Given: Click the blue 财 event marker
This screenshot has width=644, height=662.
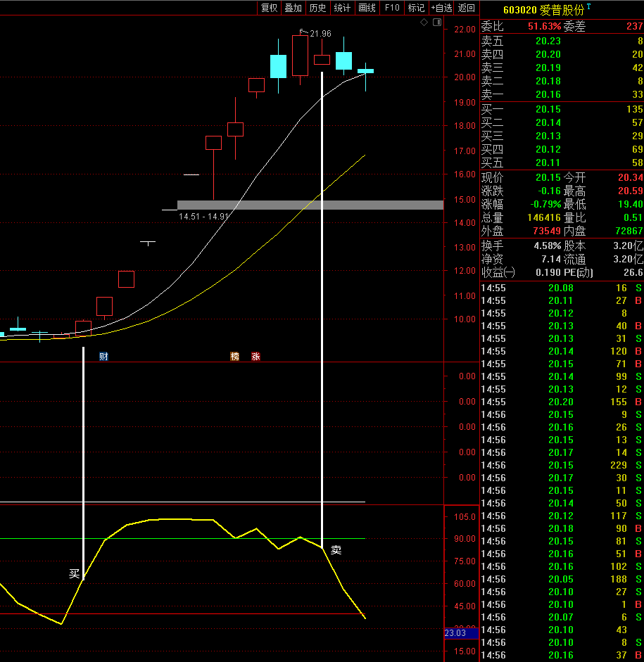Looking at the screenshot, I should click(x=103, y=357).
